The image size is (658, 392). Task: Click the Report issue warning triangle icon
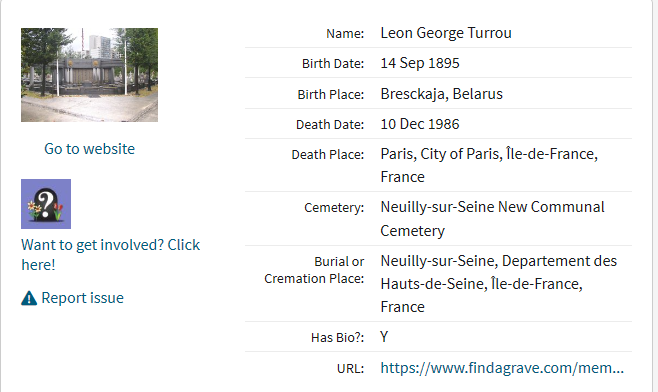[x=29, y=298]
